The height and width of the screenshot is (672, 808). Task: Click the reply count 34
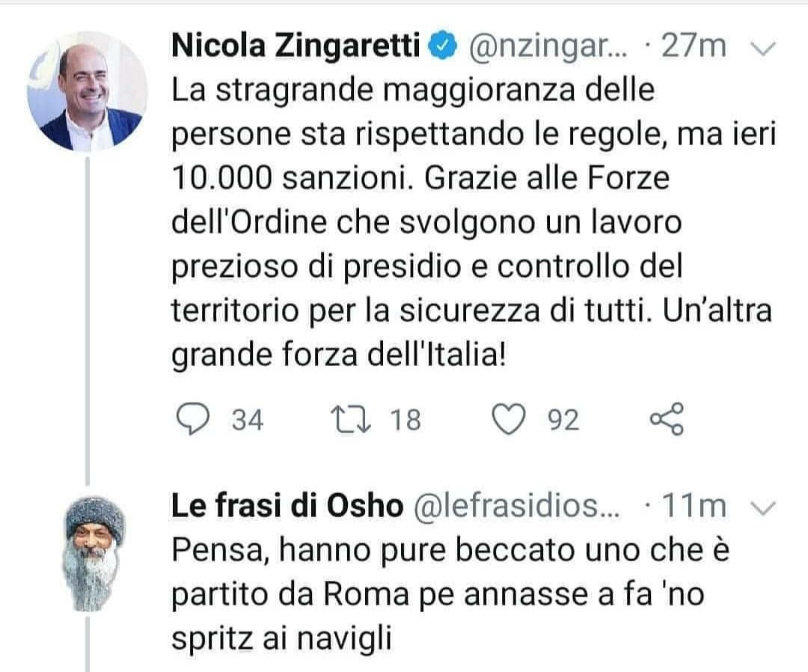247,421
